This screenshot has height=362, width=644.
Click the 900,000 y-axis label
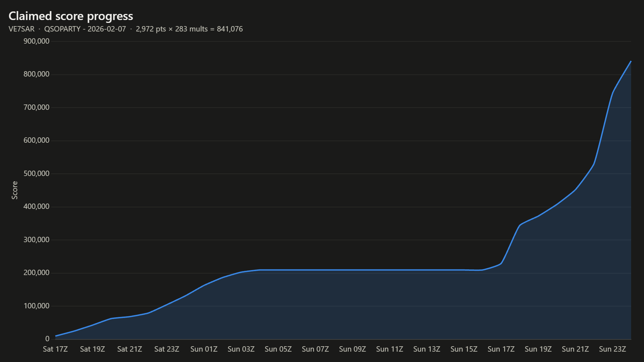click(x=36, y=41)
